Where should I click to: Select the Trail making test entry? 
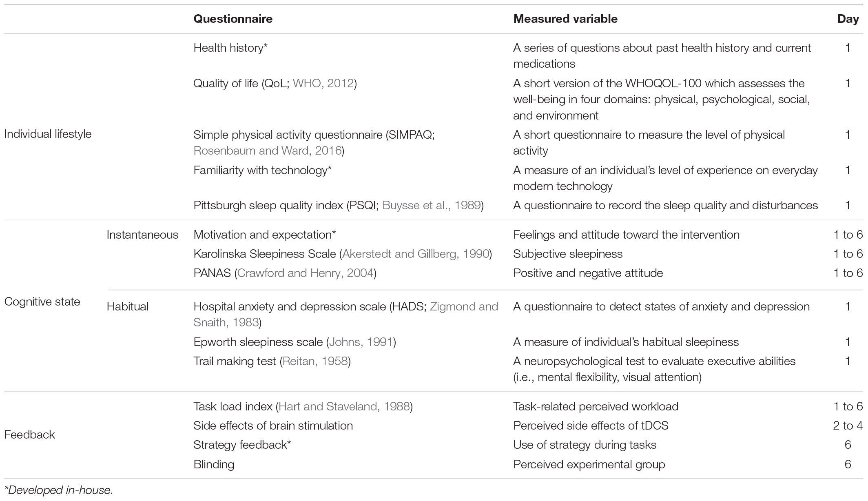[x=235, y=361]
